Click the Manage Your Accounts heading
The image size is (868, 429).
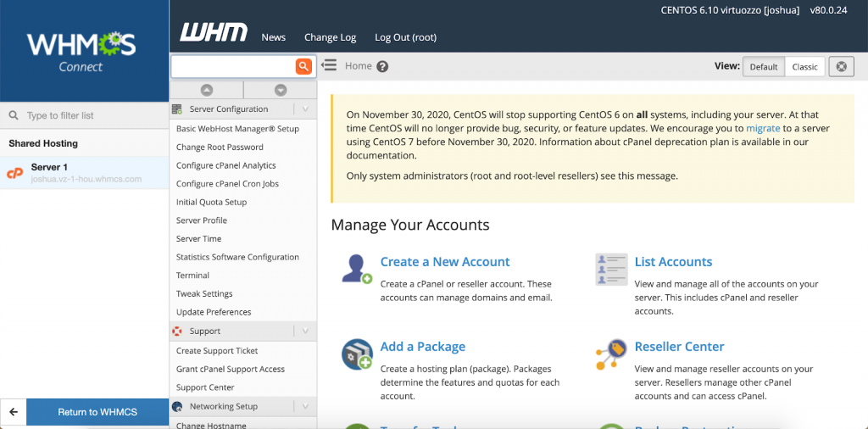tap(410, 225)
